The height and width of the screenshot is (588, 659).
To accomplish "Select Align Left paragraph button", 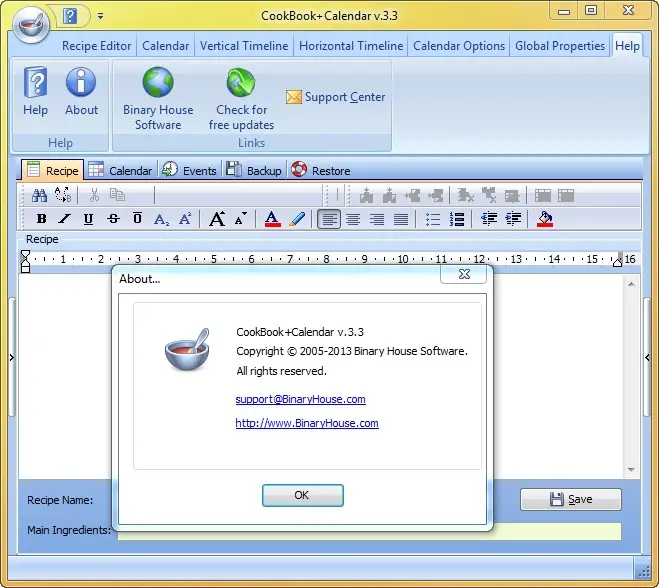I will pyautogui.click(x=329, y=219).
